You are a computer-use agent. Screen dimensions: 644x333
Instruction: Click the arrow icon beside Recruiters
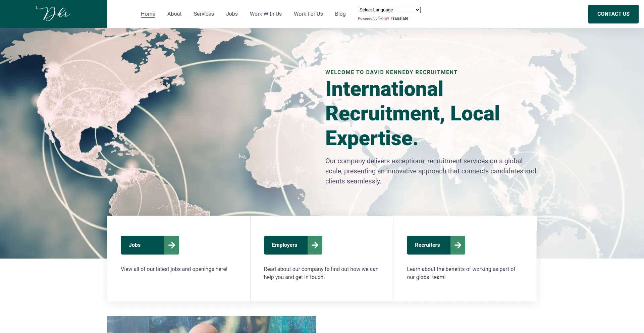coord(458,245)
